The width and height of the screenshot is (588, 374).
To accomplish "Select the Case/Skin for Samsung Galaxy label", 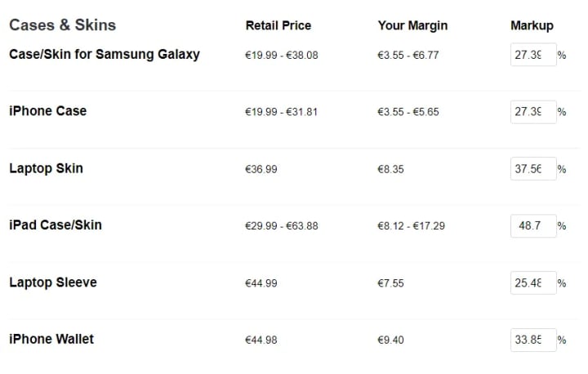I will tap(105, 55).
